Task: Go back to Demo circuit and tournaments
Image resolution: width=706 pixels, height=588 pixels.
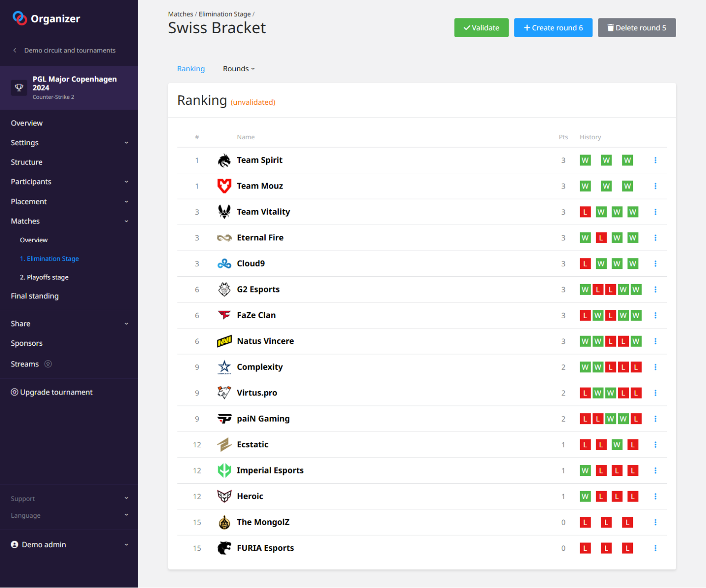Action: pos(69,50)
